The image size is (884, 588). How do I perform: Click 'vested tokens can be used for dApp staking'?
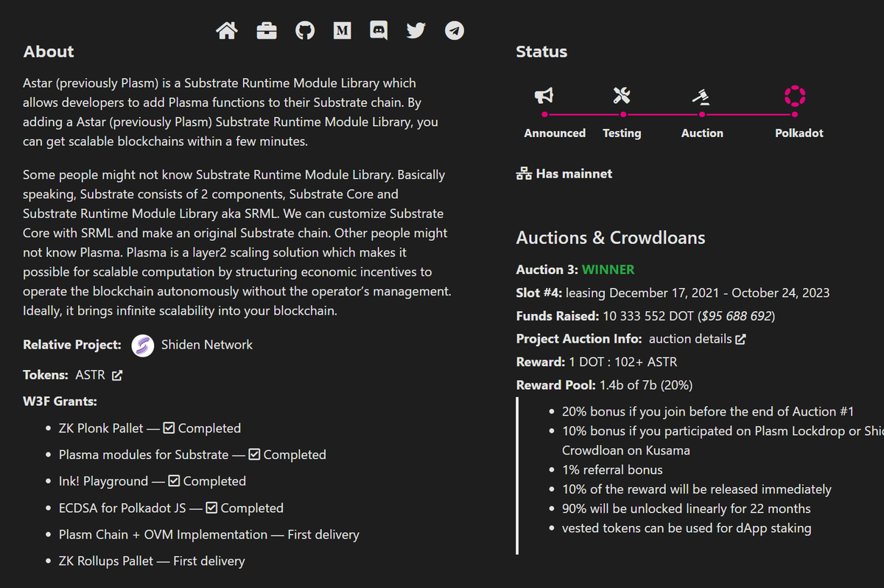tap(687, 528)
